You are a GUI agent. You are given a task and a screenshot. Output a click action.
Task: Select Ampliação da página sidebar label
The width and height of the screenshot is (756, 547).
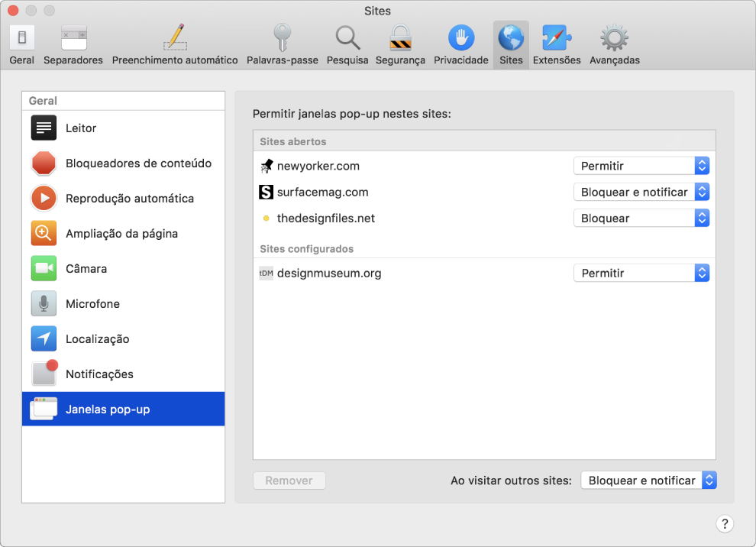coord(122,234)
